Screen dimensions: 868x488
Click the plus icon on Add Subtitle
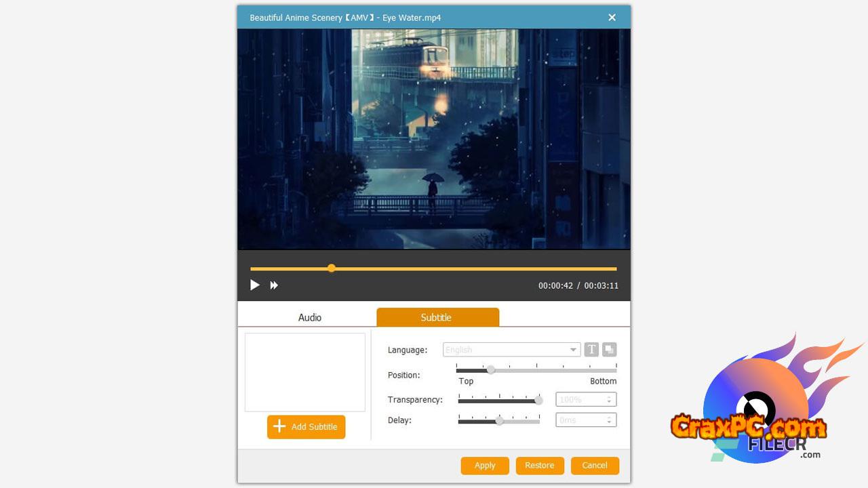[279, 426]
